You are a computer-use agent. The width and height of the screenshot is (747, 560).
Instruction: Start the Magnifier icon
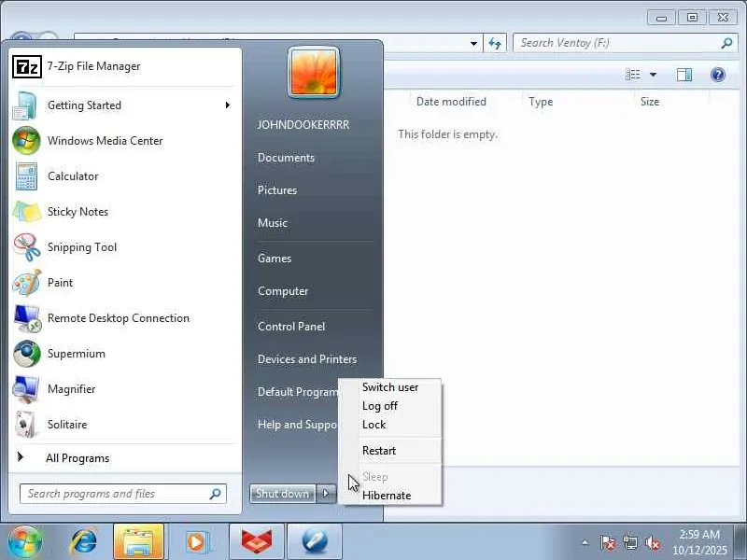pyautogui.click(x=26, y=389)
